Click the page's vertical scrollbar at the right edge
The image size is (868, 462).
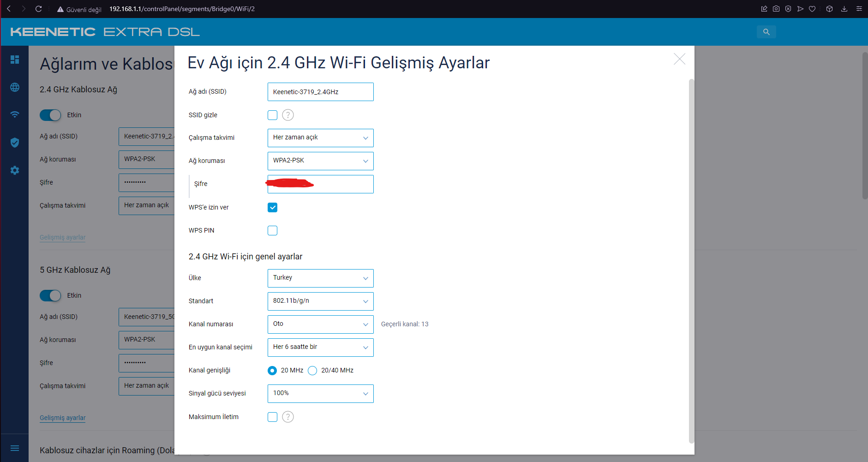pos(865,126)
